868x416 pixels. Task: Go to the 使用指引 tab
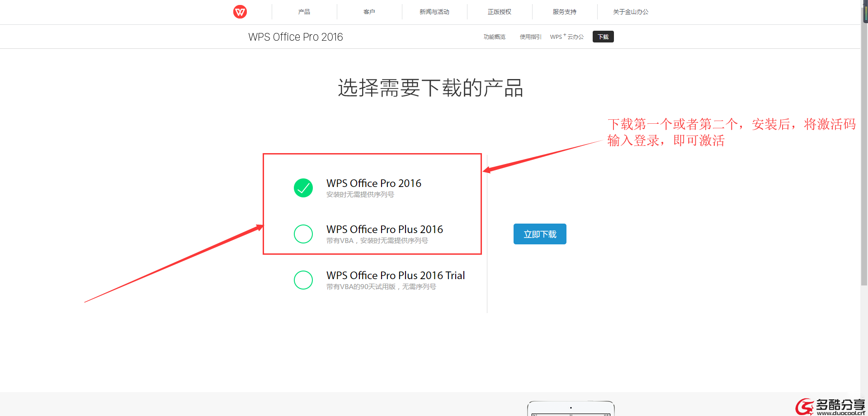point(531,37)
